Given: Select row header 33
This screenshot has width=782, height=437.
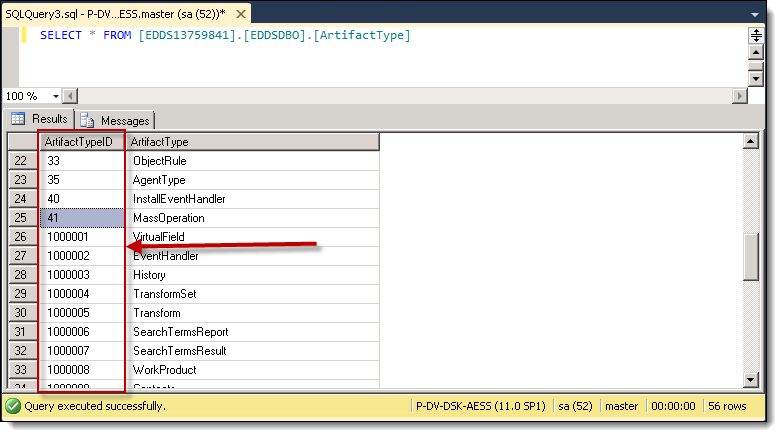Looking at the screenshot, I should [23, 369].
